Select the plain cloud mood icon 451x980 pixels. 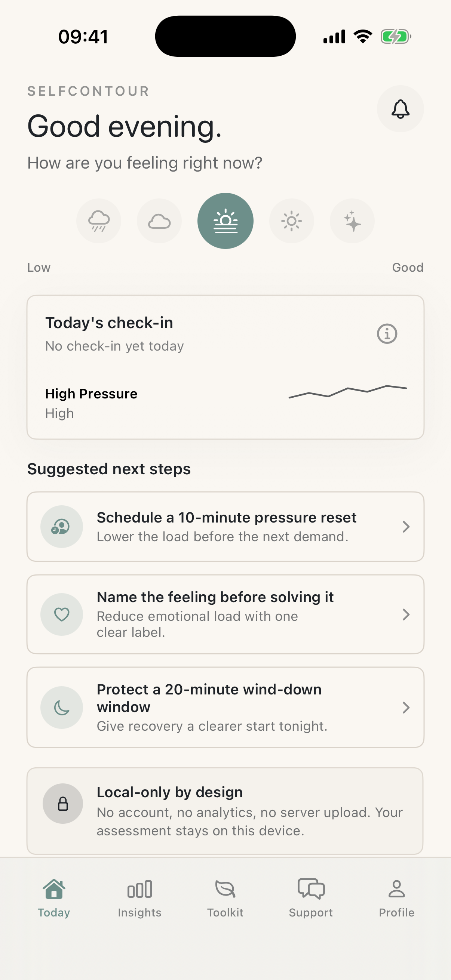(159, 221)
